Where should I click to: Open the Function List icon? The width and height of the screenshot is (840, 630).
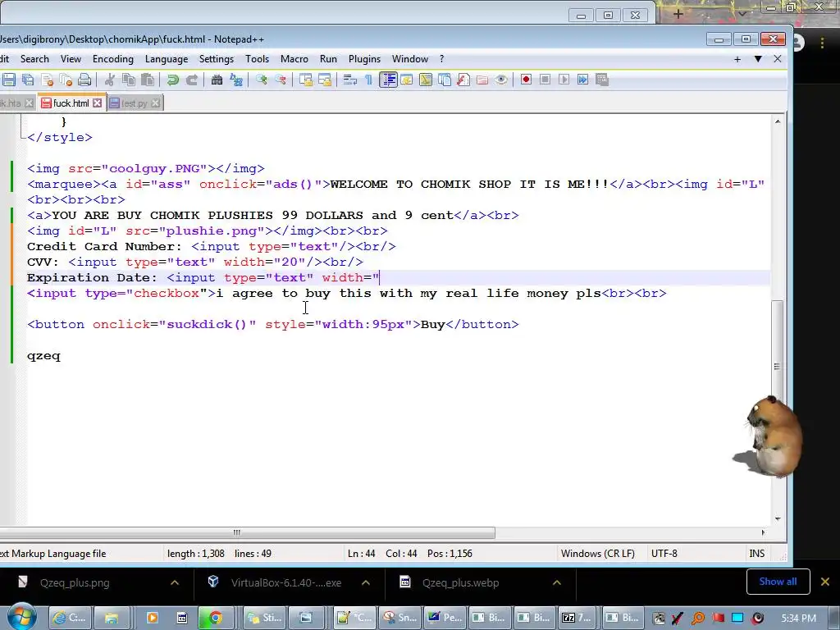(463, 80)
